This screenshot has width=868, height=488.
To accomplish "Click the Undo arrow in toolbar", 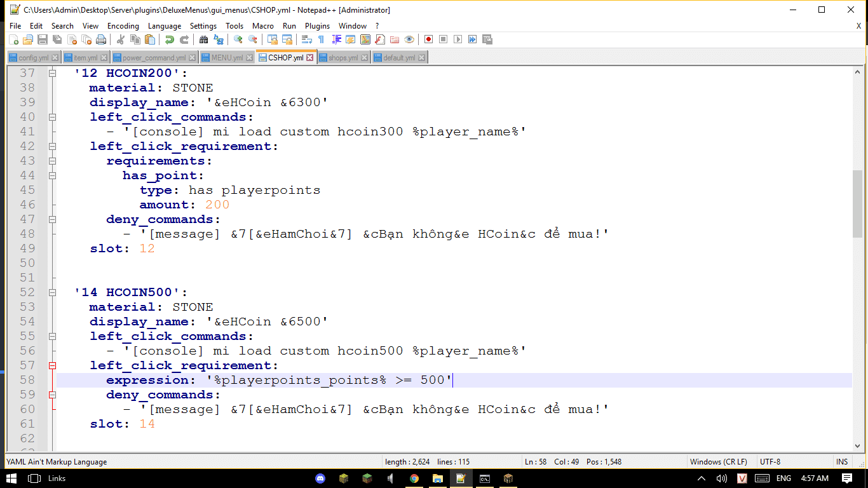I will click(169, 39).
